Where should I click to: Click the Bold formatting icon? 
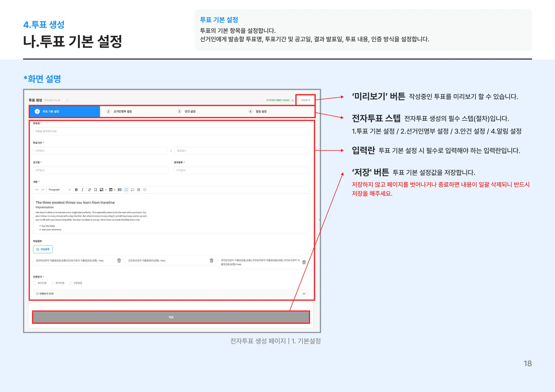(76, 190)
